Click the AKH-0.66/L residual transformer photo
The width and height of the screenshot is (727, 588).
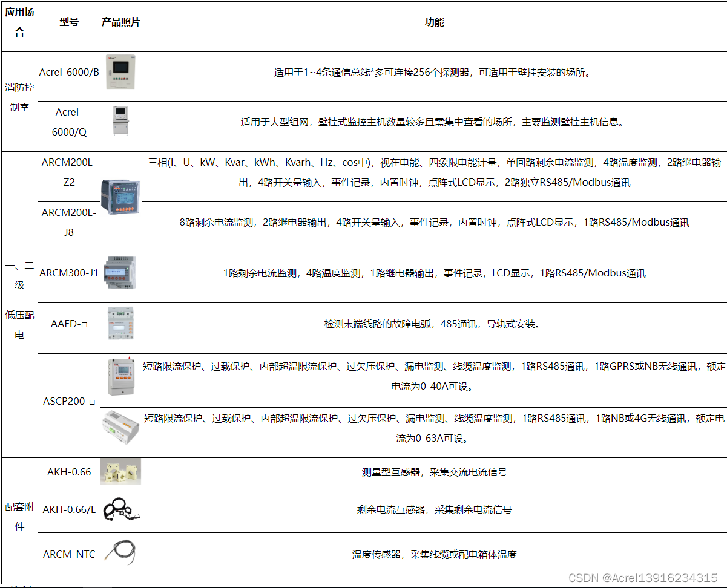click(121, 509)
